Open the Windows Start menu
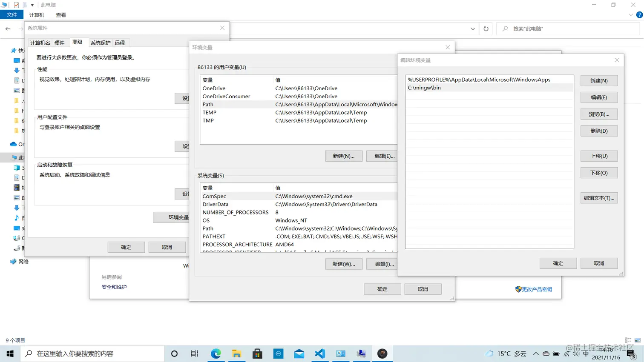This screenshot has height=362, width=644. [10, 353]
